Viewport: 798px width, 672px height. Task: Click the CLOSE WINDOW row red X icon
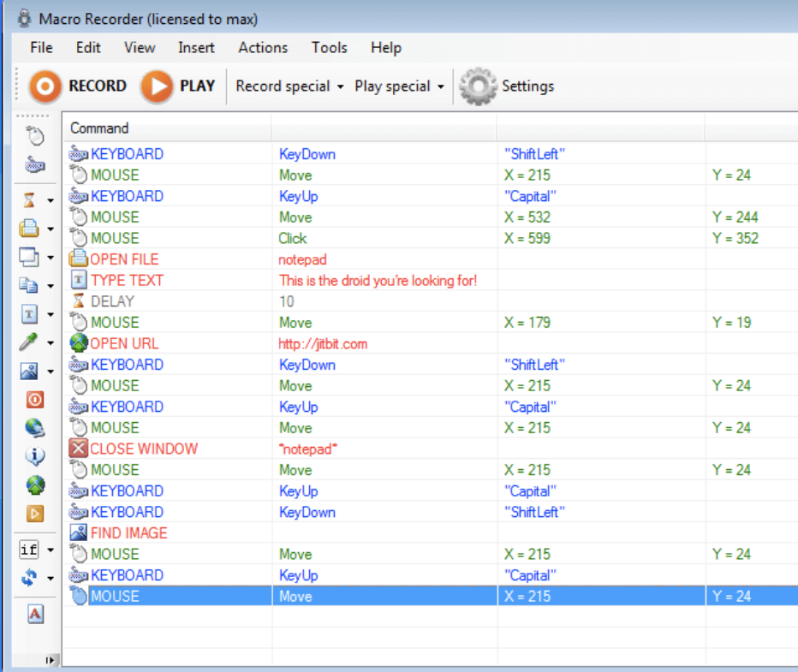click(79, 449)
